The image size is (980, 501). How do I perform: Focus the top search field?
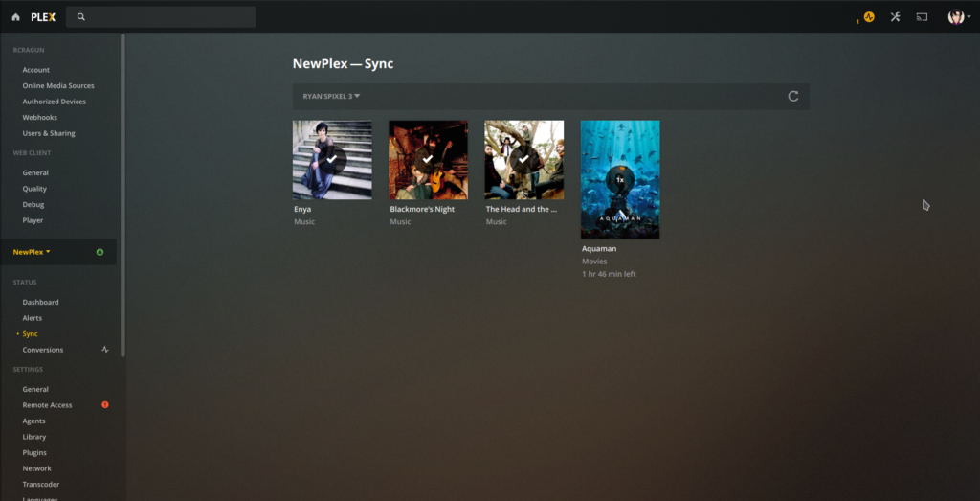pyautogui.click(x=161, y=17)
